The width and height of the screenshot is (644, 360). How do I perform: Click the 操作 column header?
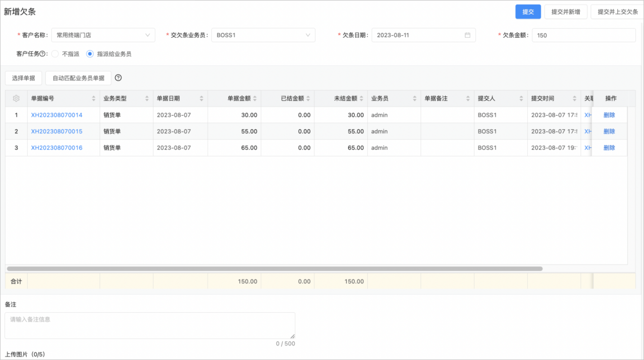click(x=611, y=98)
